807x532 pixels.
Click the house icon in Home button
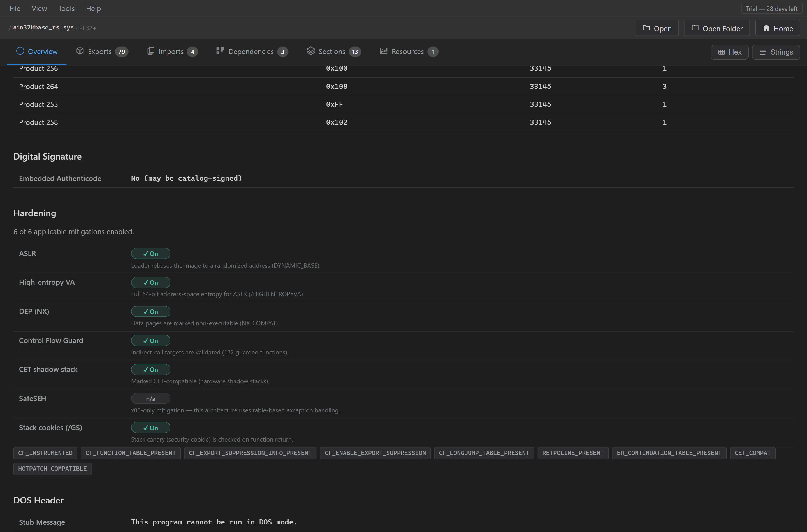click(766, 28)
